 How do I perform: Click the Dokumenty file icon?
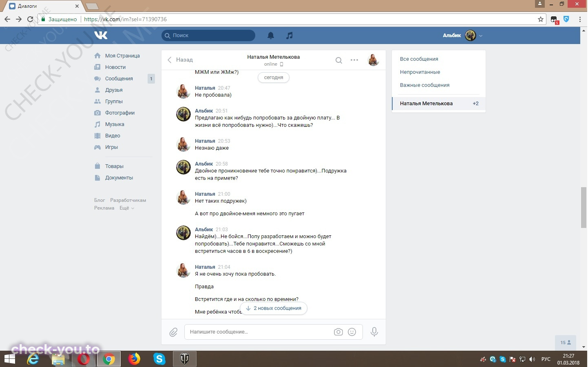tap(97, 177)
